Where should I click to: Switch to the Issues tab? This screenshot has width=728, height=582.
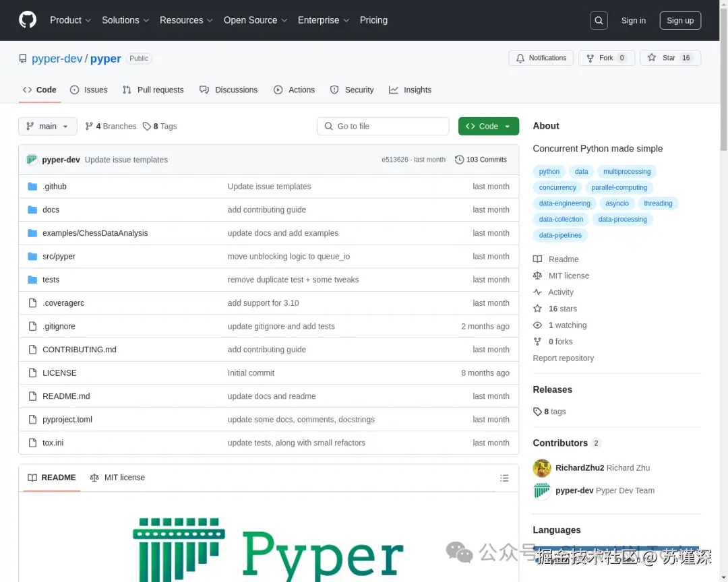tap(89, 90)
